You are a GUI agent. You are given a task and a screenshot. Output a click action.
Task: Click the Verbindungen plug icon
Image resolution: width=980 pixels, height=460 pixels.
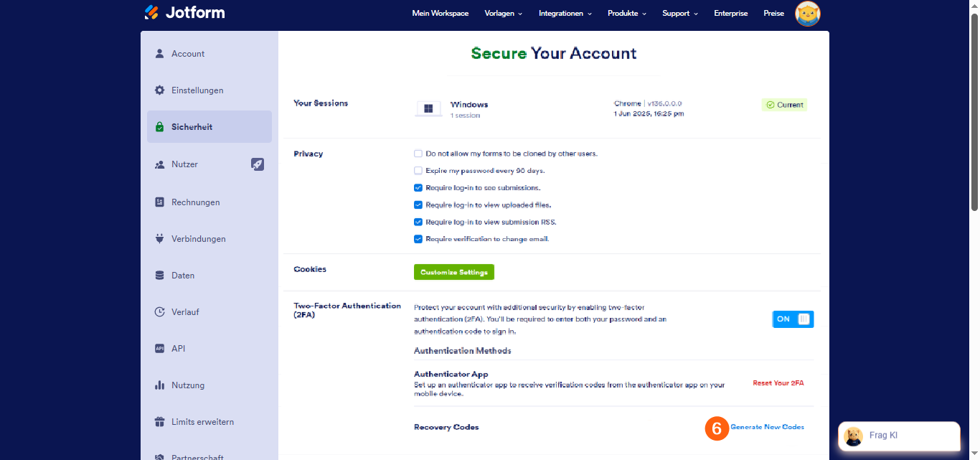pyautogui.click(x=160, y=239)
